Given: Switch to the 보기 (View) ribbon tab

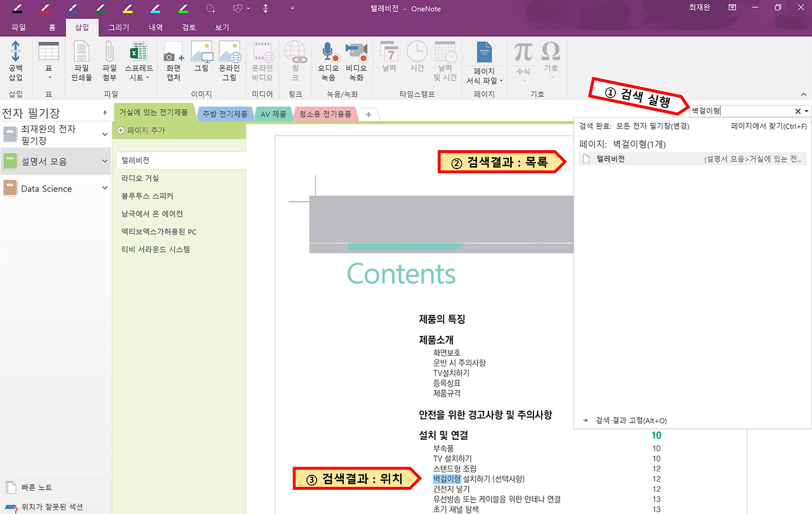Looking at the screenshot, I should pyautogui.click(x=222, y=28).
